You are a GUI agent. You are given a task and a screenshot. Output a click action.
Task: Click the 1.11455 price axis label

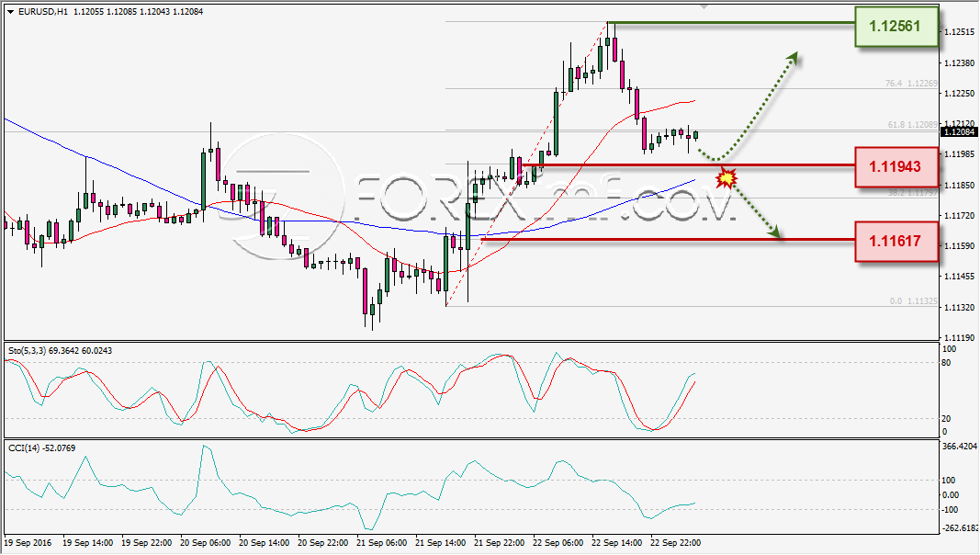click(x=960, y=277)
